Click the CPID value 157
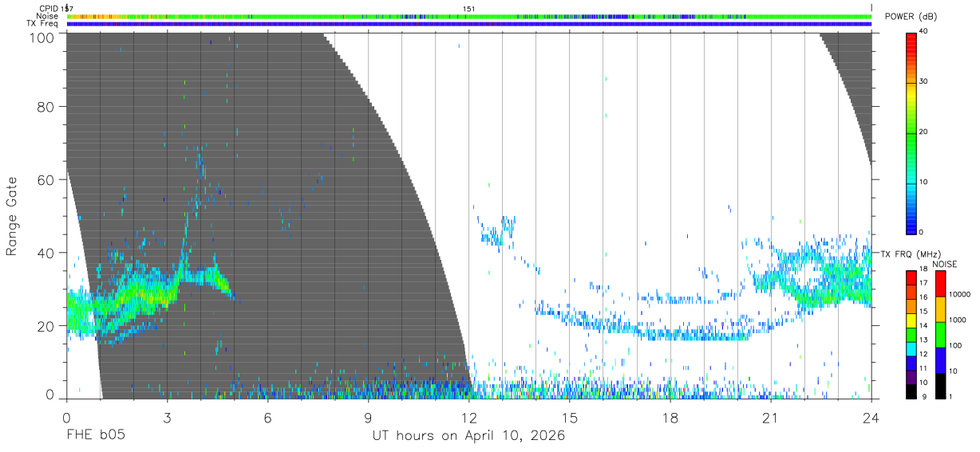This screenshot has height=452, width=980. click(x=67, y=9)
